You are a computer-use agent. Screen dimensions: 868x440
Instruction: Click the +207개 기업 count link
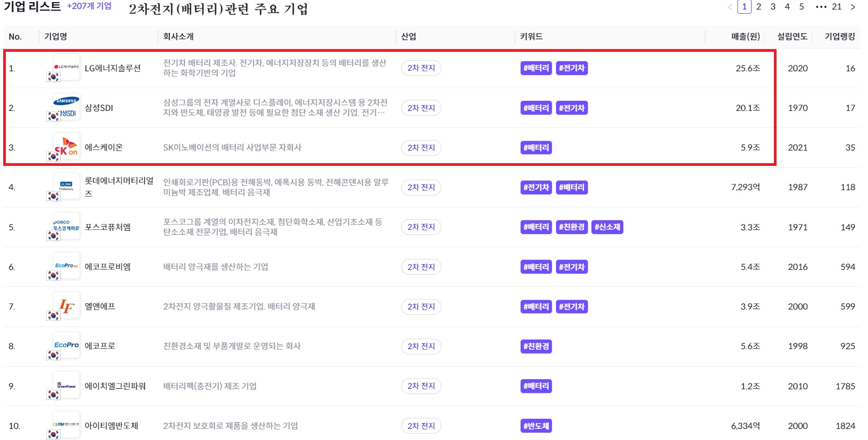pyautogui.click(x=89, y=6)
